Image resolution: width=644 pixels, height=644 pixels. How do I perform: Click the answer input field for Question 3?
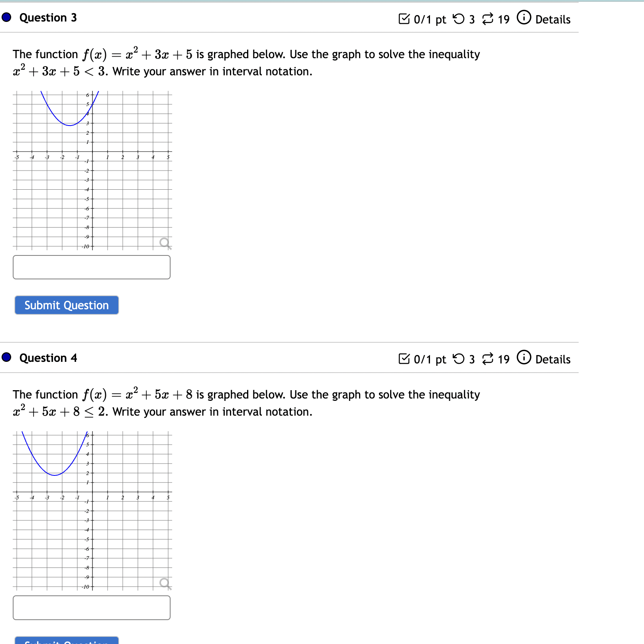(x=92, y=267)
